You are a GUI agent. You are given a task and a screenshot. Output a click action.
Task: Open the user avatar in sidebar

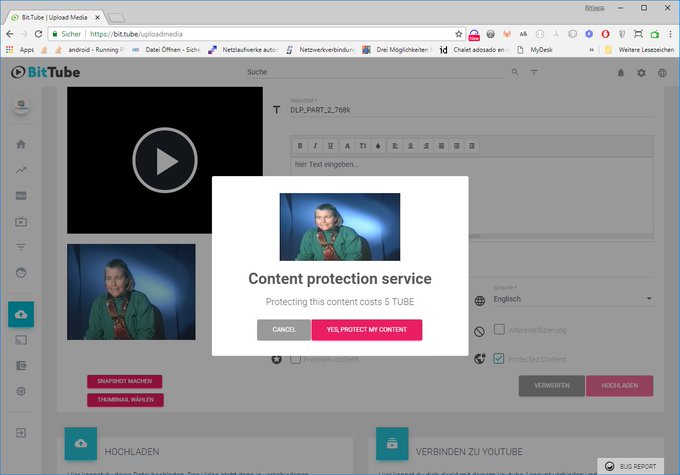(x=21, y=105)
